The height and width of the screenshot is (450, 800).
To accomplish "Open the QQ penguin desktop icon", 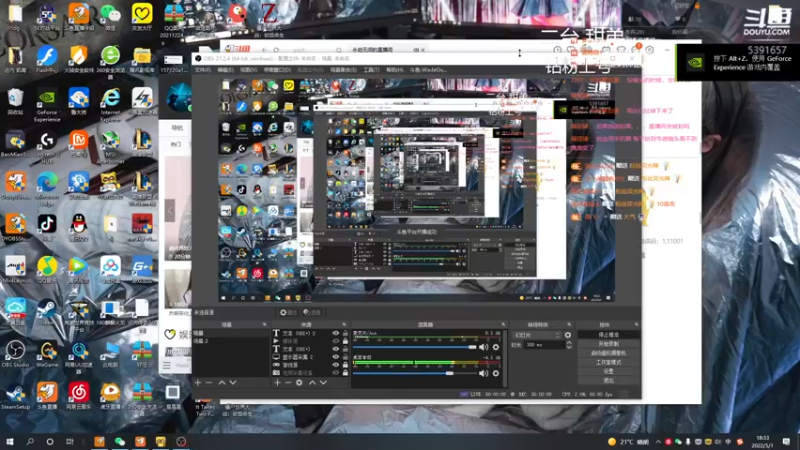I will pyautogui.click(x=79, y=226).
